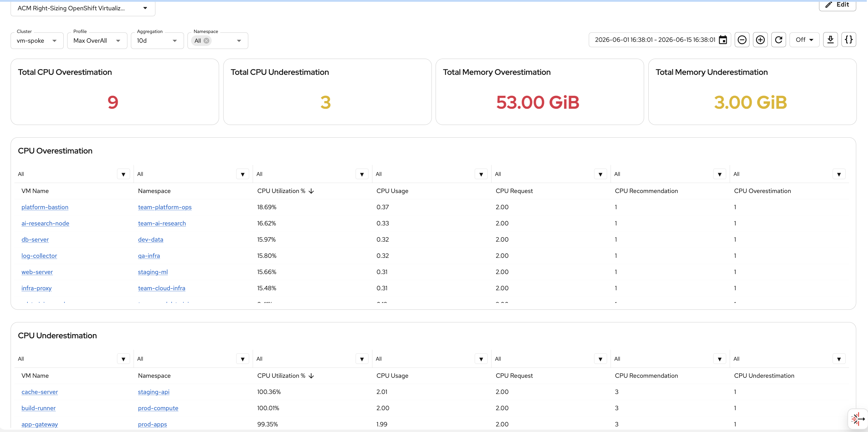Open the platform-bastion VM link

coord(45,207)
